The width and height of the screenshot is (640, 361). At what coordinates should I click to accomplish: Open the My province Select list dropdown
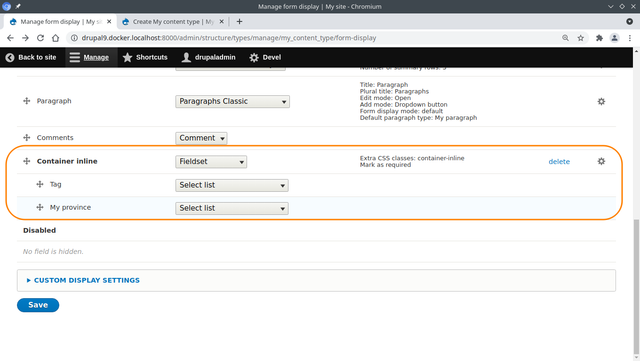(x=232, y=208)
